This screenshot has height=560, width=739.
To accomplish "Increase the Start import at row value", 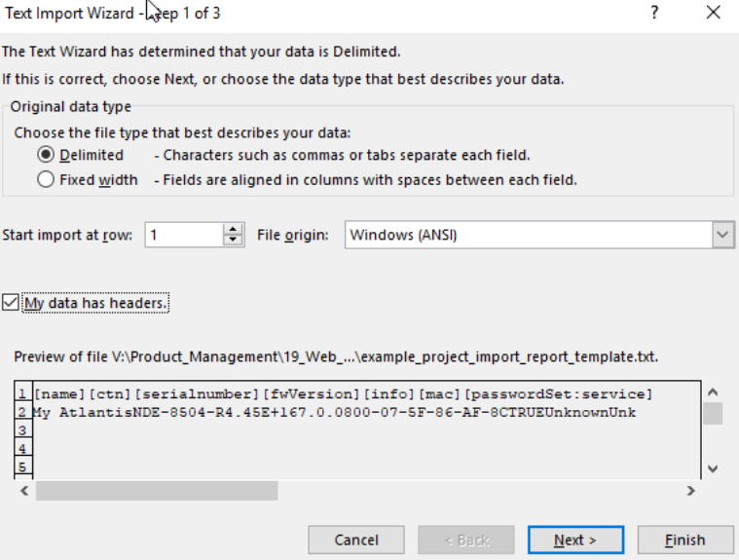I will click(233, 230).
